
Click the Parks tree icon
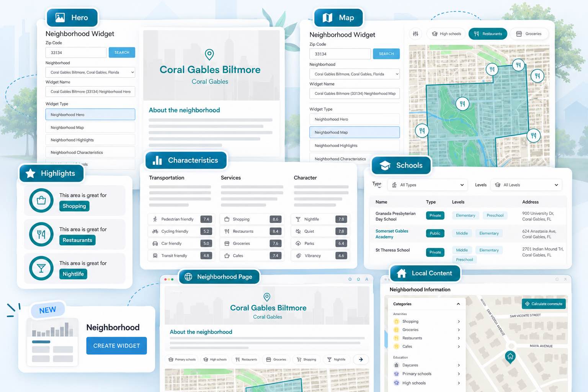coord(298,243)
